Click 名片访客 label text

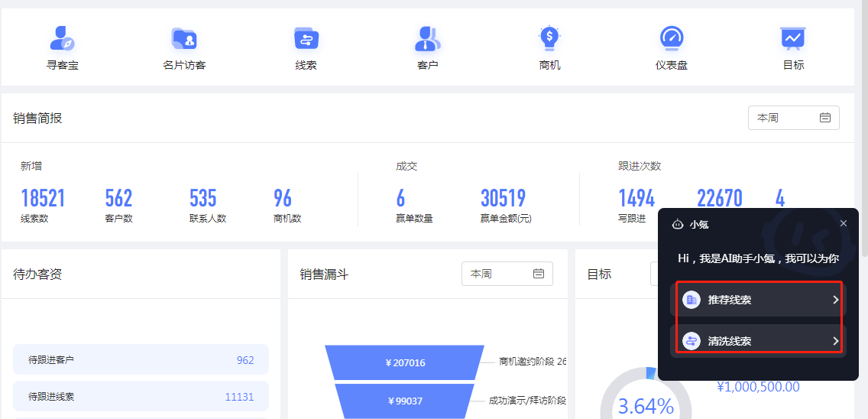tap(184, 65)
